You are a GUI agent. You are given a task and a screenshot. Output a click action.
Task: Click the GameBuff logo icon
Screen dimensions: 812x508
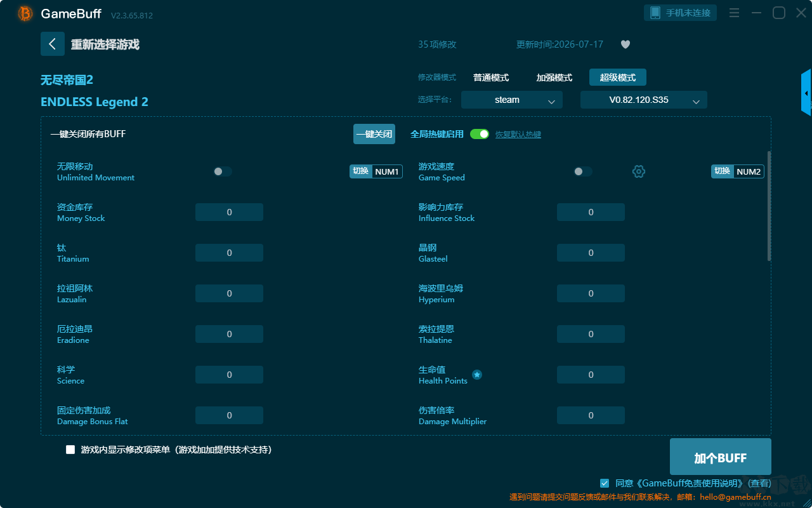coord(25,13)
